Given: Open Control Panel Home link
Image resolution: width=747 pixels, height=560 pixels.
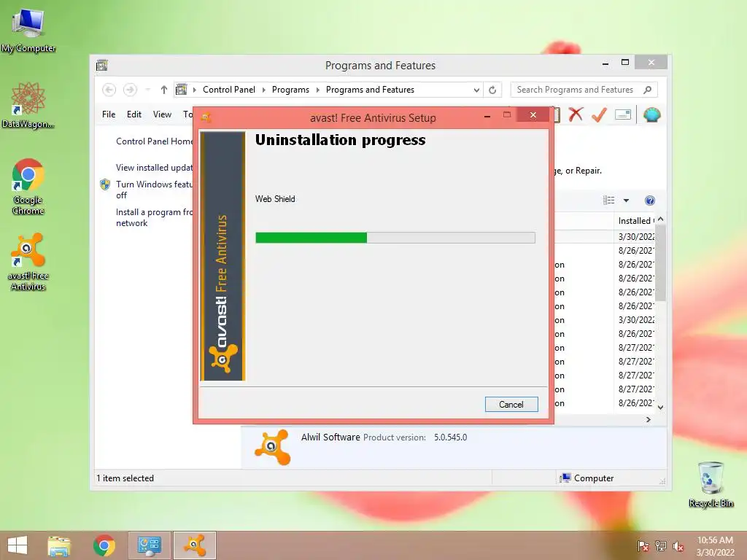Looking at the screenshot, I should coord(155,141).
